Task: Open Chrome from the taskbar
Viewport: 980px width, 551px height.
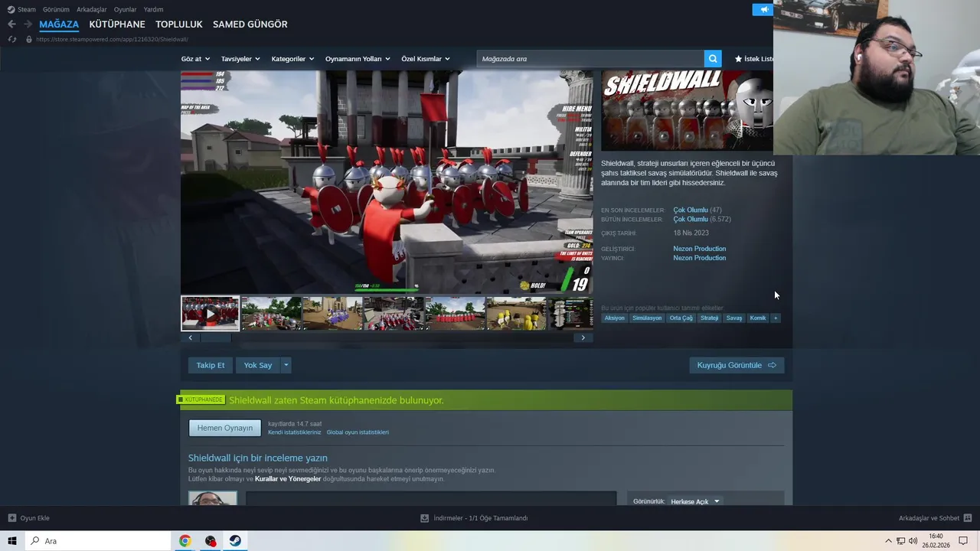Action: pos(185,541)
